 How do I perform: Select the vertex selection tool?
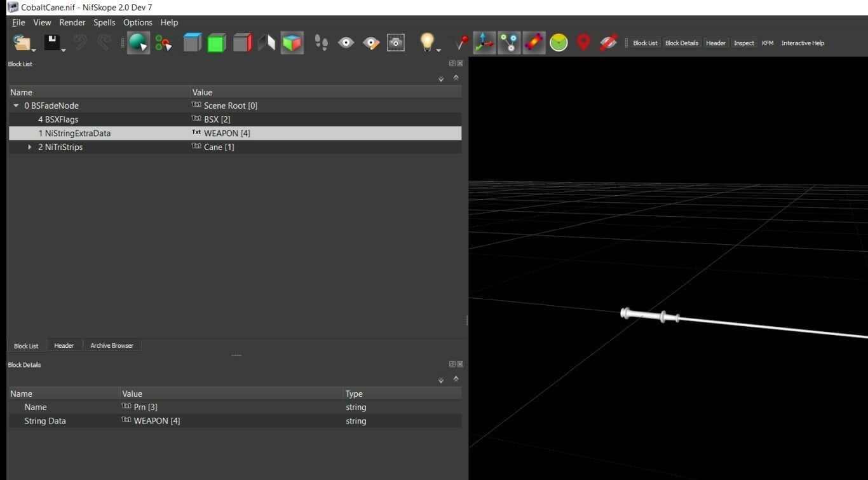click(x=164, y=43)
